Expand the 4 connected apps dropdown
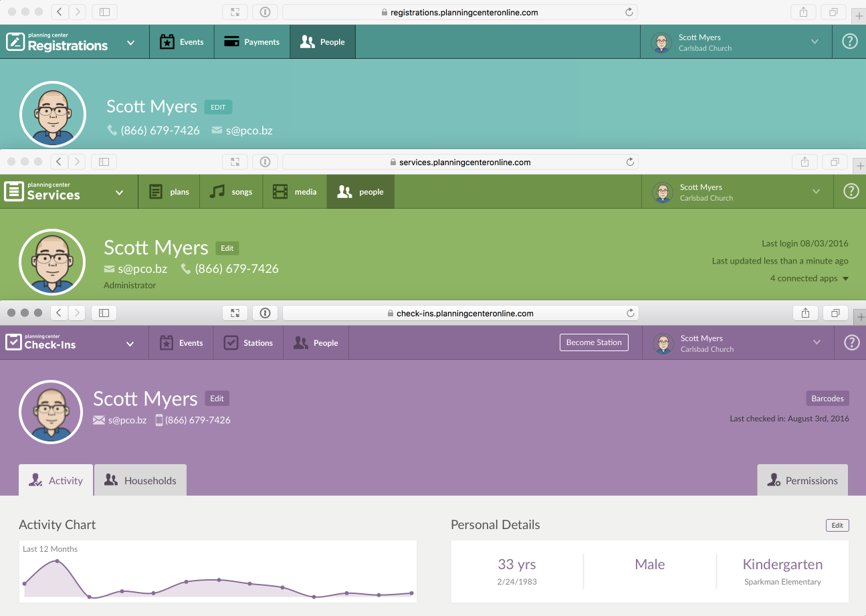 click(809, 278)
